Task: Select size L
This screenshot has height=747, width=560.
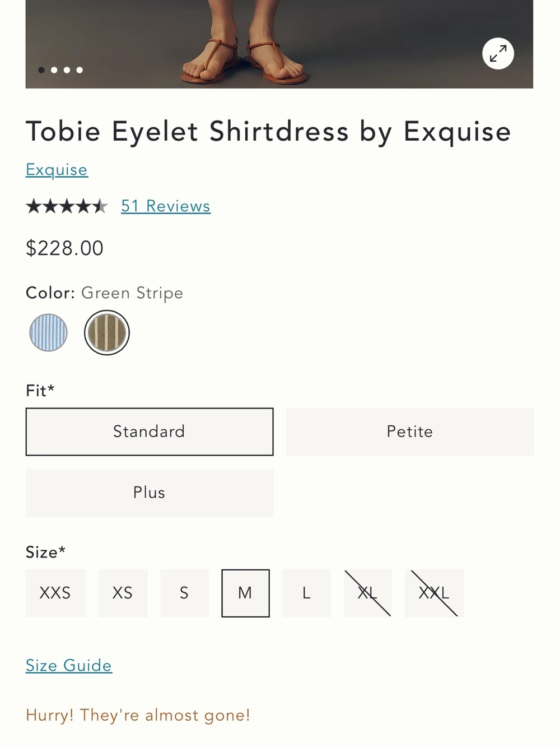Action: (306, 593)
